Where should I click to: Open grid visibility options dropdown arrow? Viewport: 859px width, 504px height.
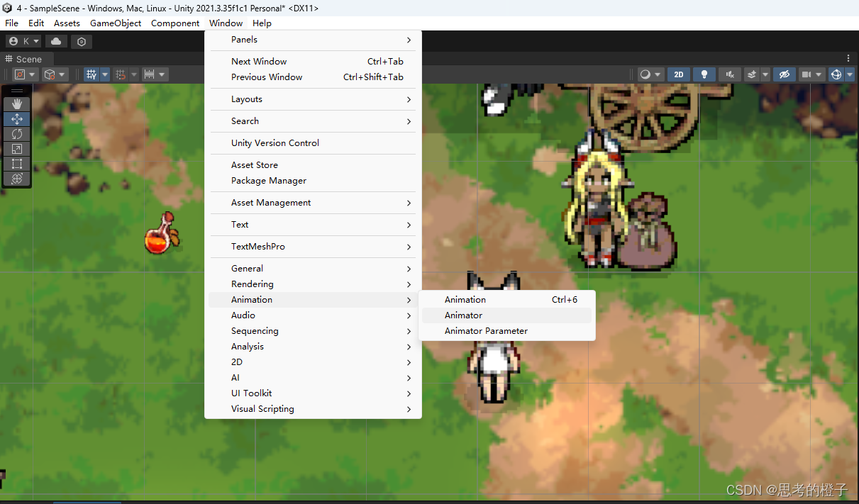coord(105,74)
